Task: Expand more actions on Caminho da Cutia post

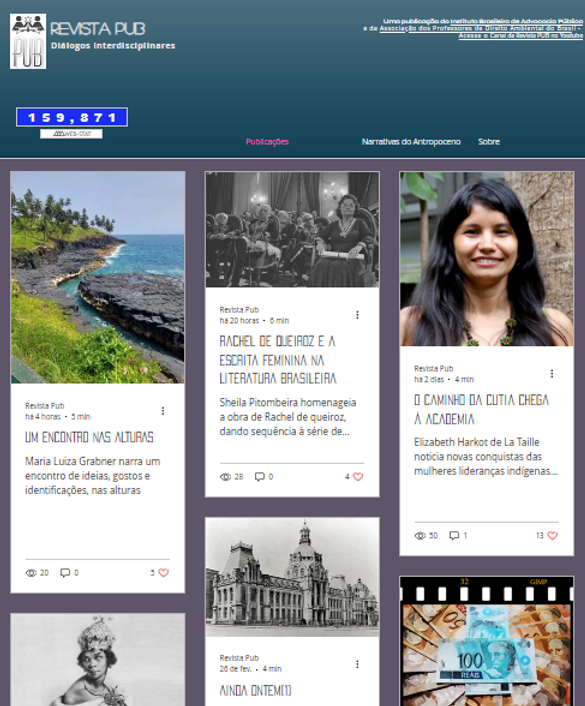Action: pyautogui.click(x=552, y=374)
